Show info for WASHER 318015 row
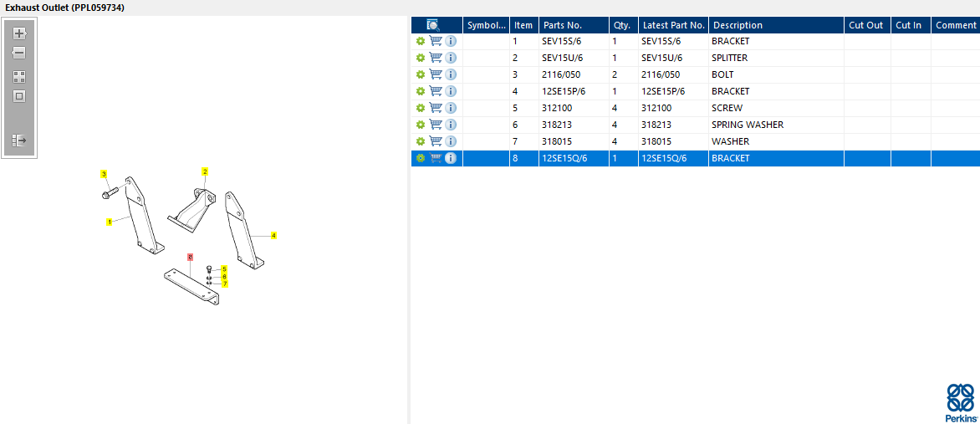Image resolution: width=980 pixels, height=424 pixels. point(451,141)
